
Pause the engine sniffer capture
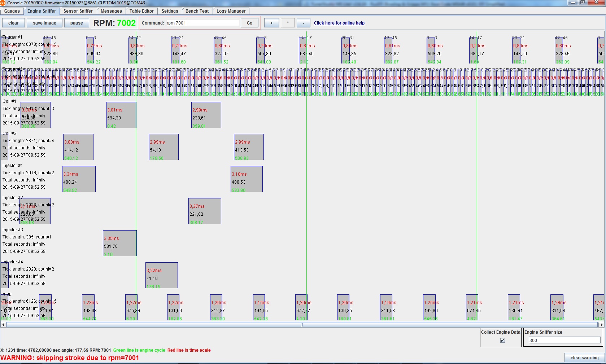pyautogui.click(x=77, y=23)
